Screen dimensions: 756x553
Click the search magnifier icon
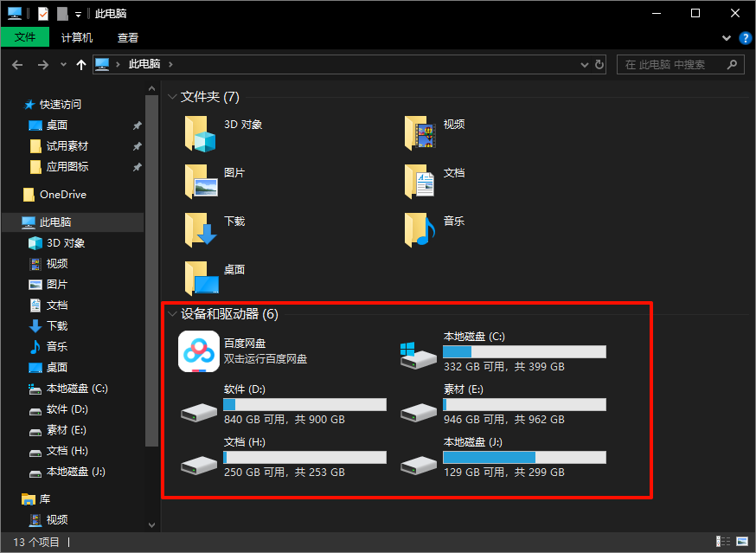(732, 64)
